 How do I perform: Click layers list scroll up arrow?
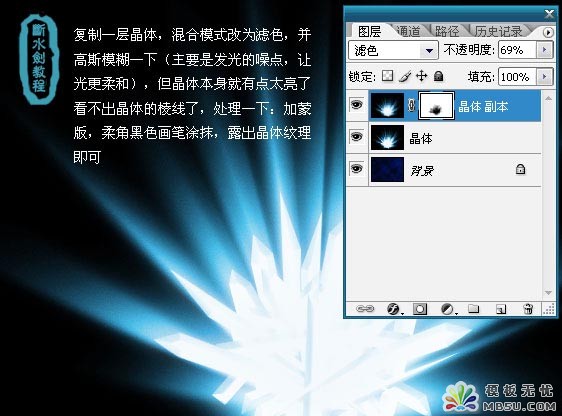pyautogui.click(x=548, y=98)
